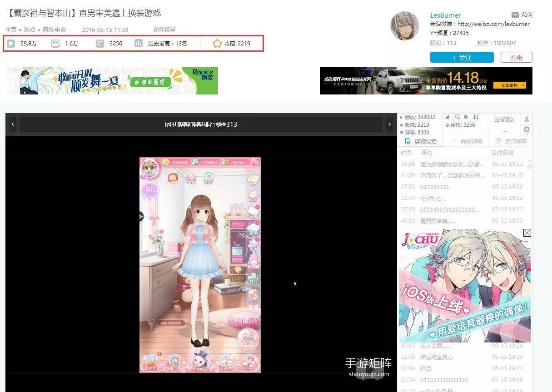Select the 27:25 comment row
The width and height of the screenshot is (552, 392).
click(462, 209)
